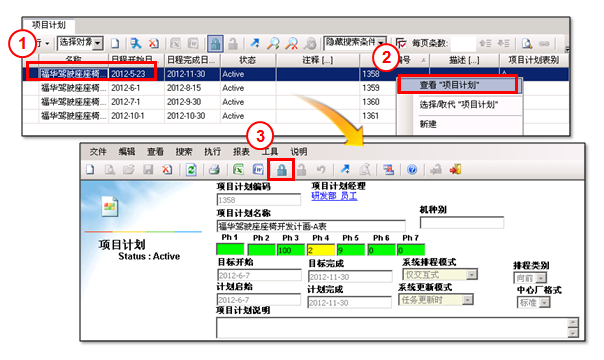Click the Print icon in form toolbar

point(214,169)
